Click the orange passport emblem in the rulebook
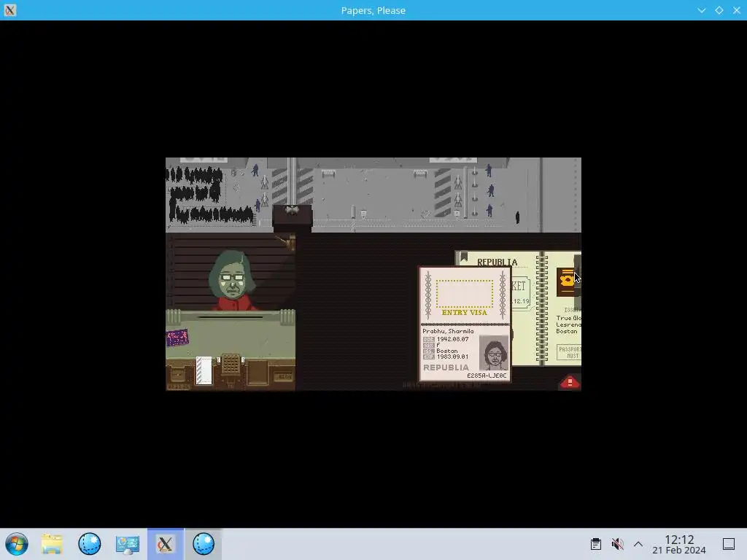This screenshot has height=560, width=747. (x=565, y=282)
